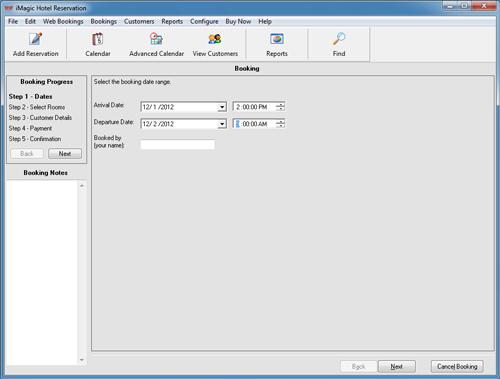Click the bottom Back button
Screen dimensions: 500x379
pos(359,366)
